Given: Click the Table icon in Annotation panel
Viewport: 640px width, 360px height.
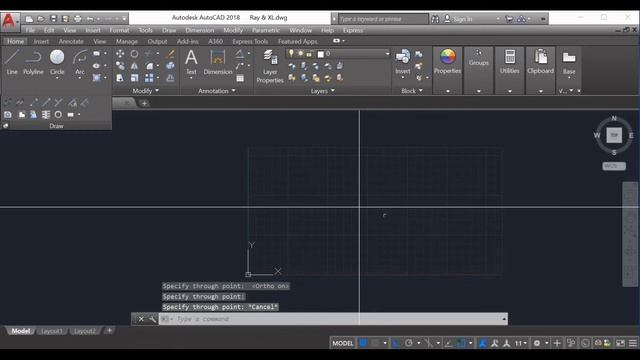Looking at the screenshot, I should coord(240,78).
